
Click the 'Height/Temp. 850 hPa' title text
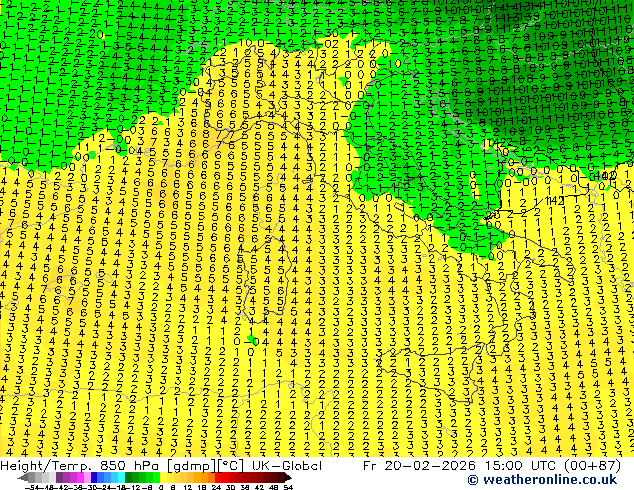pos(79,466)
